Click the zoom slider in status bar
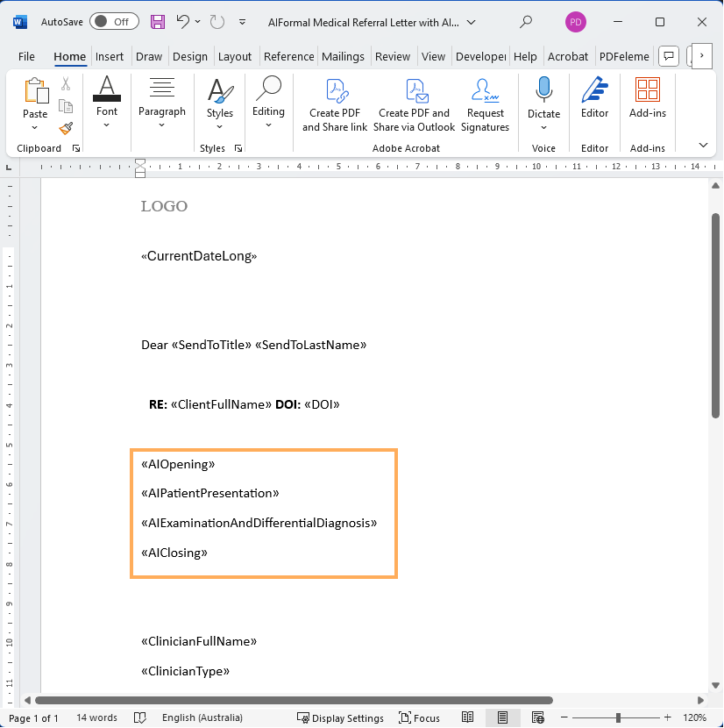 coord(618,717)
